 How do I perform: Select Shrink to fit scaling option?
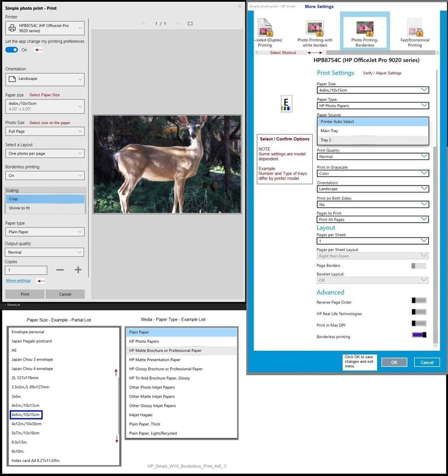(45, 208)
